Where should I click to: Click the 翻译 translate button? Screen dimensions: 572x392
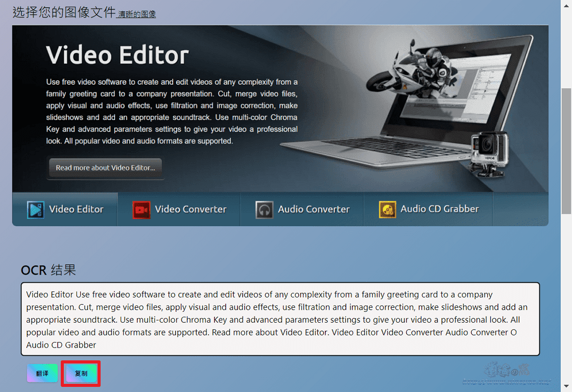[x=42, y=374]
